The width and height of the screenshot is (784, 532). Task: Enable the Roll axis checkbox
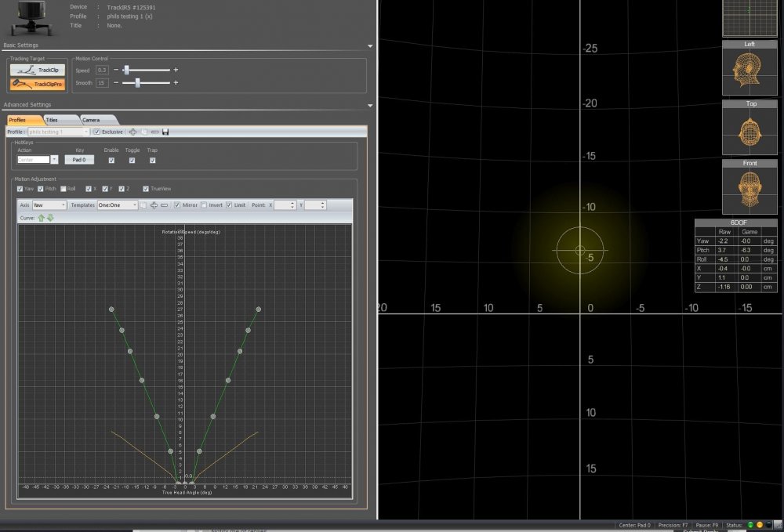62,189
